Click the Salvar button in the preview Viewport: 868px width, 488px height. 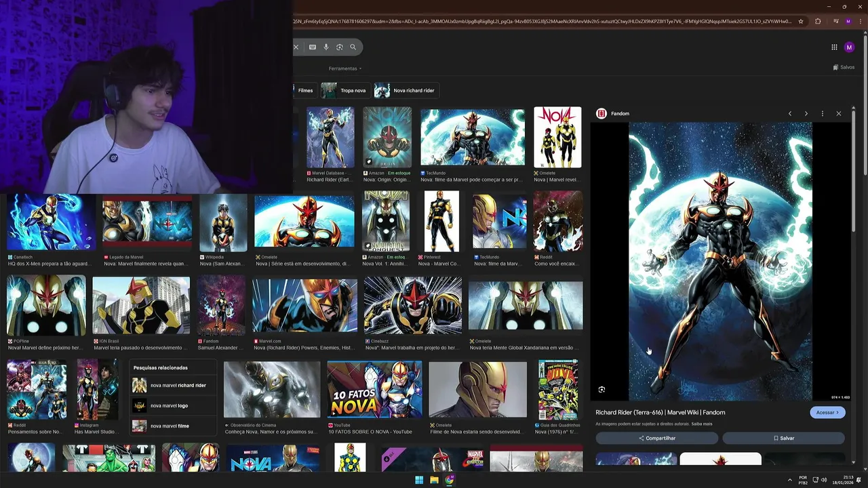click(783, 438)
